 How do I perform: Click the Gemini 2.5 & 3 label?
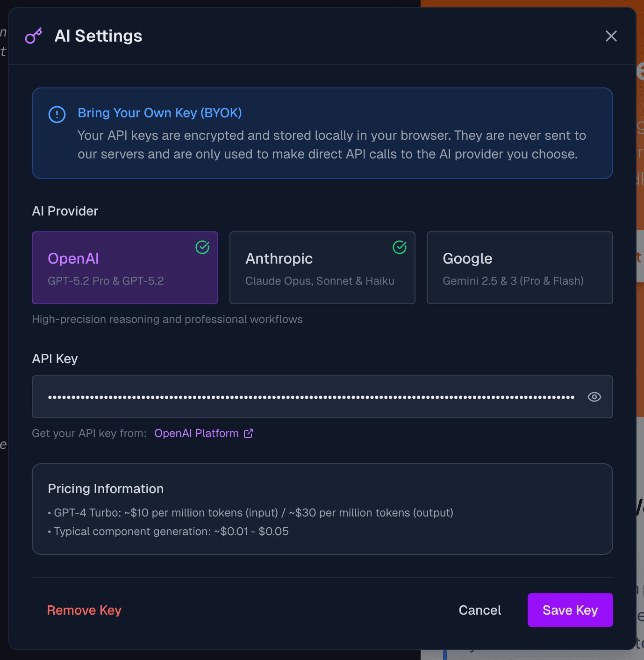[513, 280]
